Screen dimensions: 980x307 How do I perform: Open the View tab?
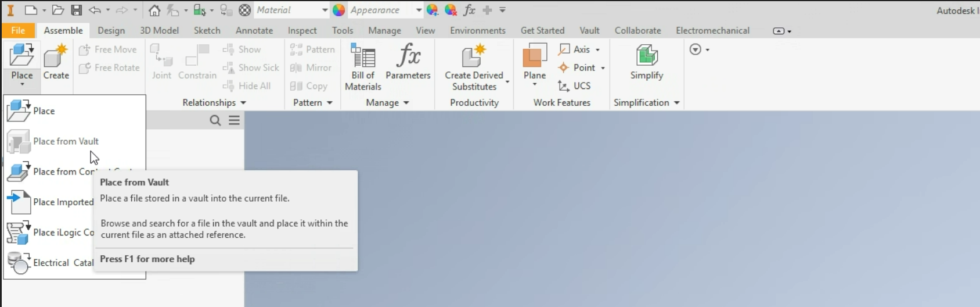point(425,30)
